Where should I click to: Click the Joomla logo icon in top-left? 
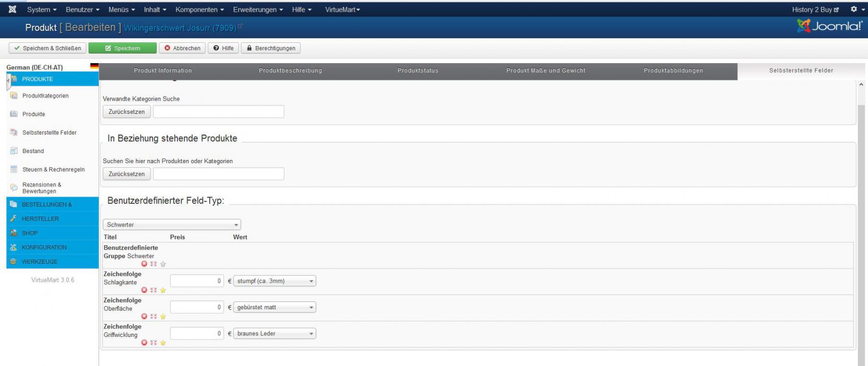pos(12,10)
